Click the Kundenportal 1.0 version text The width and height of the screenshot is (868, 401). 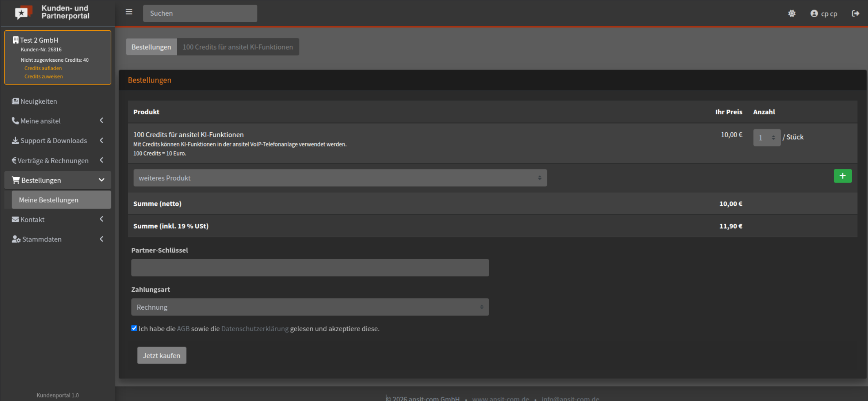tap(58, 395)
